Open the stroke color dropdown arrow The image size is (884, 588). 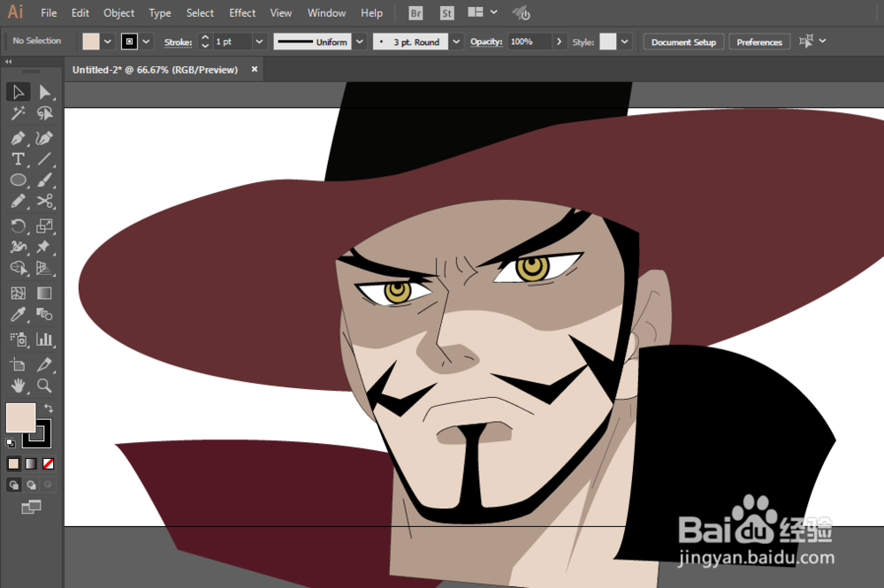pos(146,42)
